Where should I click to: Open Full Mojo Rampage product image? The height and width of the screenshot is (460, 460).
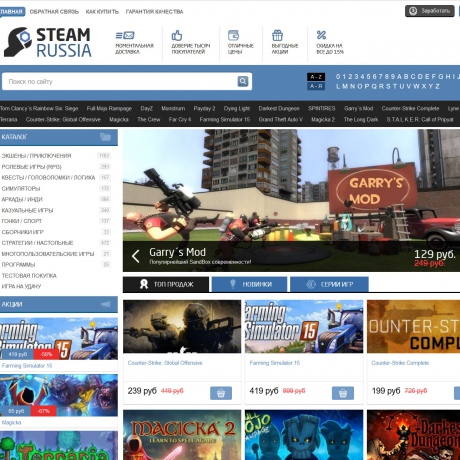[304, 435]
